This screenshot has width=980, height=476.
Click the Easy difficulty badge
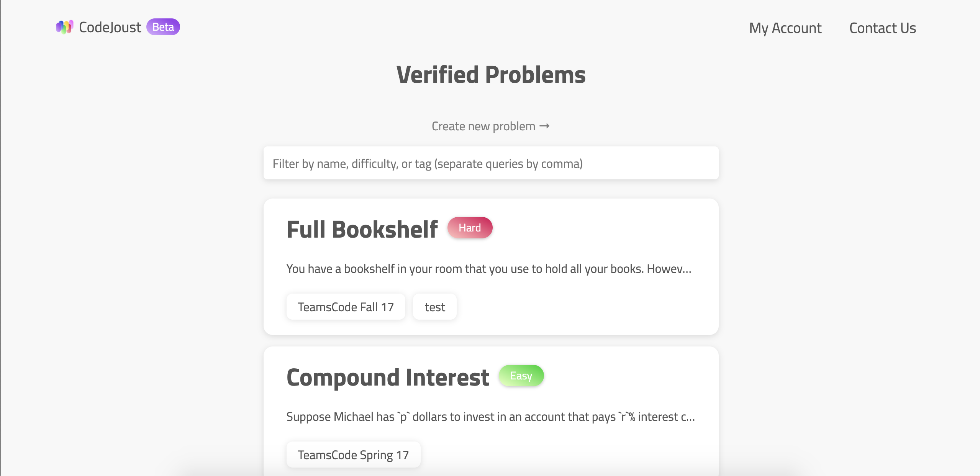tap(521, 376)
